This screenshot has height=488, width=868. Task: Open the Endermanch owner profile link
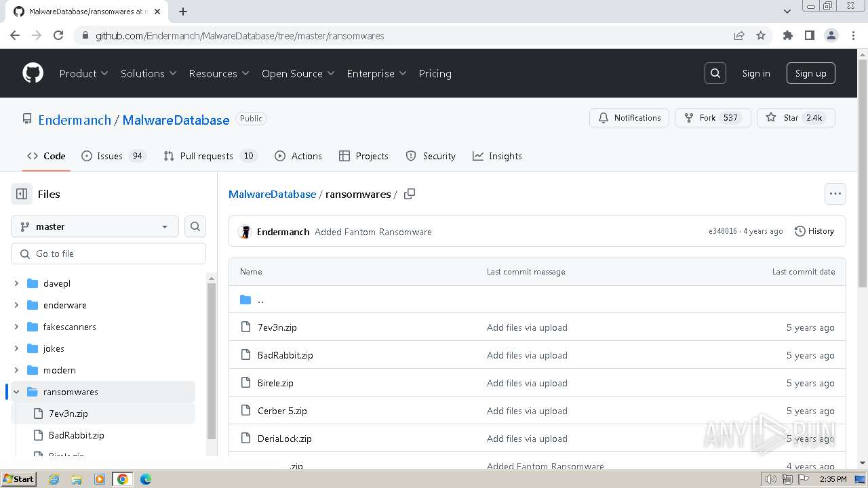(x=75, y=120)
